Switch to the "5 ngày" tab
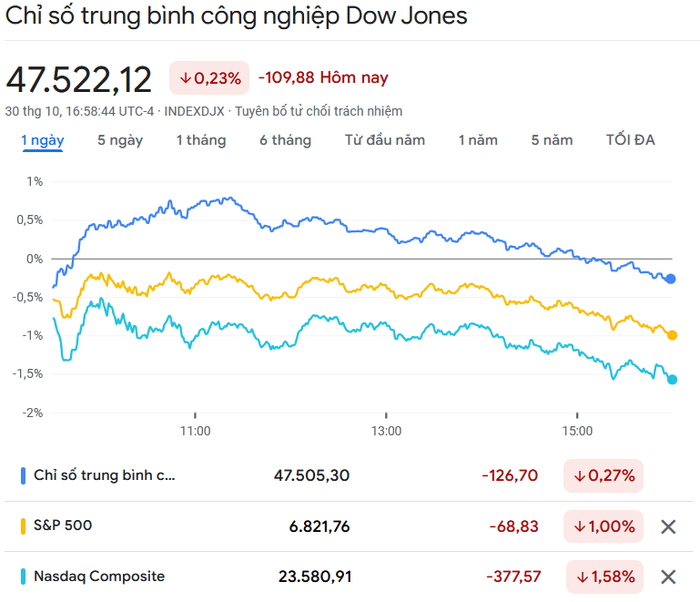This screenshot has height=602, width=700. pyautogui.click(x=120, y=140)
